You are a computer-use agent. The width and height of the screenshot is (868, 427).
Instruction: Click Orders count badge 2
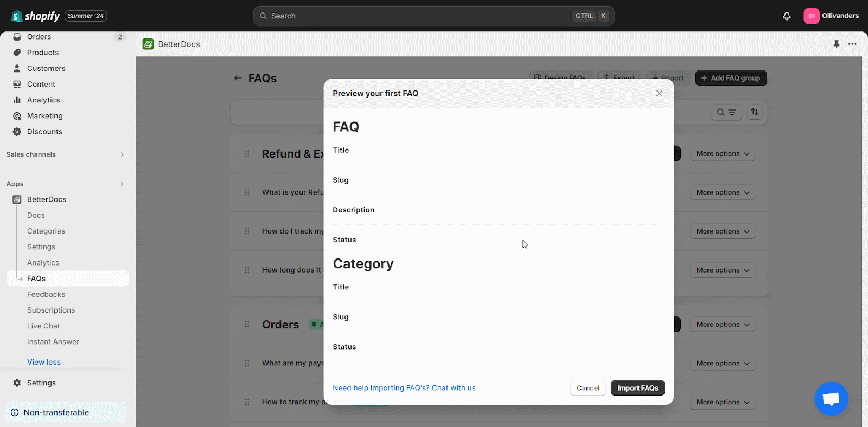(120, 37)
